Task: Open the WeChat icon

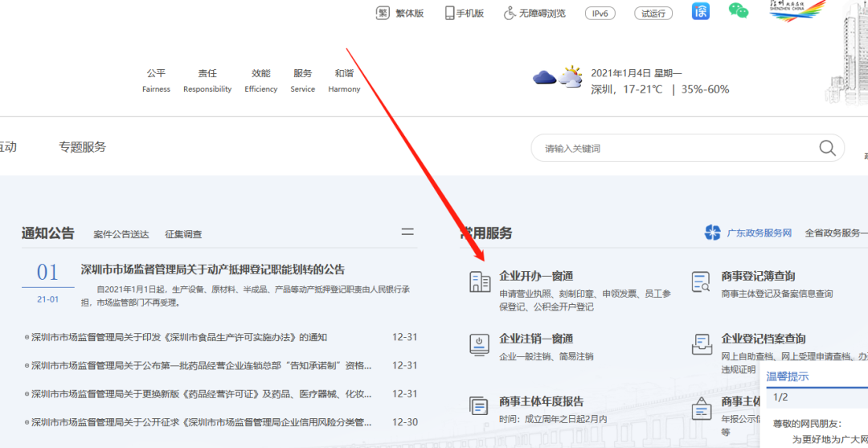Action: (738, 11)
